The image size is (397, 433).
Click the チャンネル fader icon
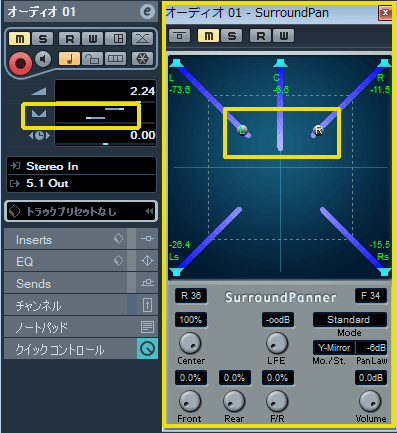[x=147, y=305]
